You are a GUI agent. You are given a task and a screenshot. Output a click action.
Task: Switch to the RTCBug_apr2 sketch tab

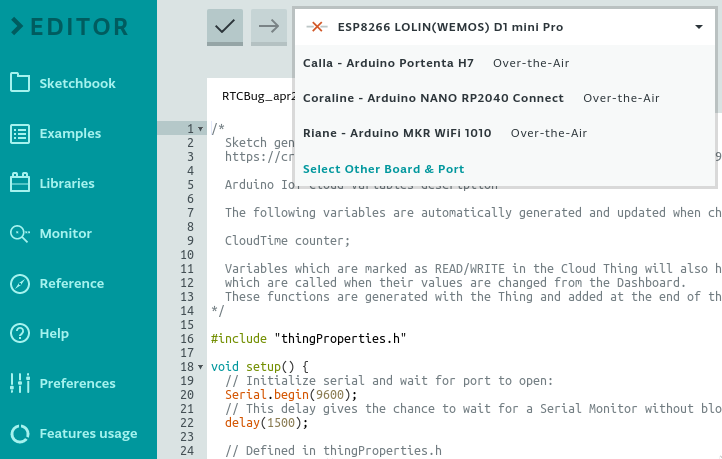click(x=258, y=96)
